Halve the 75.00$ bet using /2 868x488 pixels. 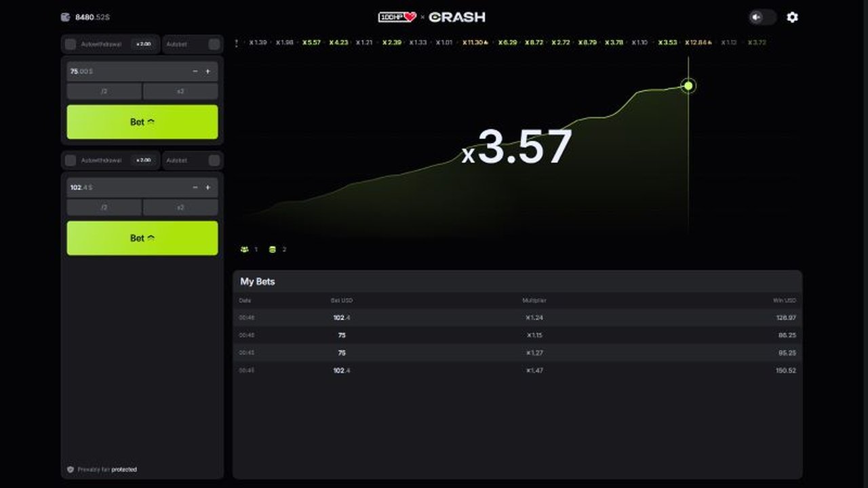click(x=104, y=91)
